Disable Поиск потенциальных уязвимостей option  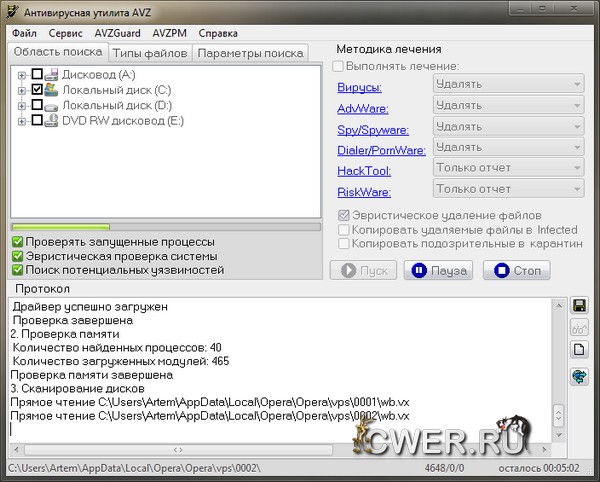pyautogui.click(x=18, y=270)
